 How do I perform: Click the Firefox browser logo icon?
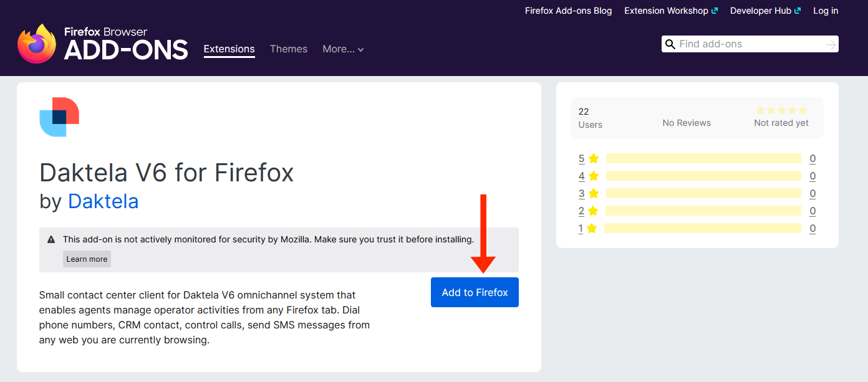click(37, 44)
